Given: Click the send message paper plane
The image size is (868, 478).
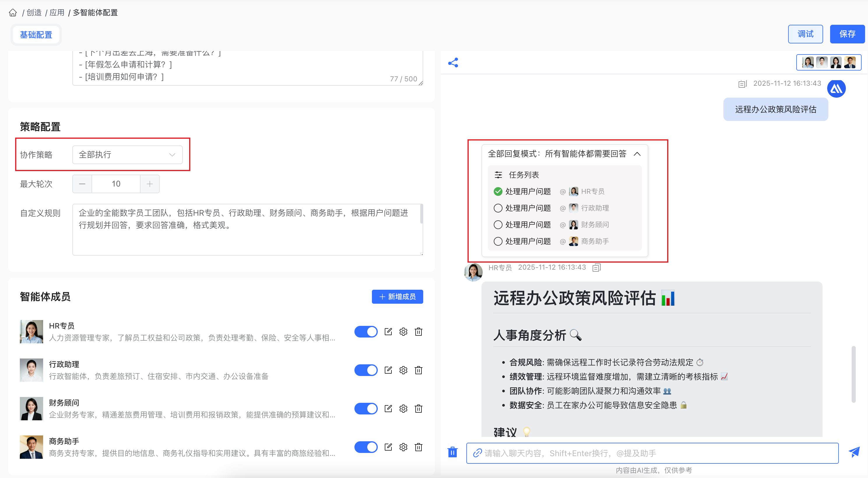Looking at the screenshot, I should (x=854, y=452).
